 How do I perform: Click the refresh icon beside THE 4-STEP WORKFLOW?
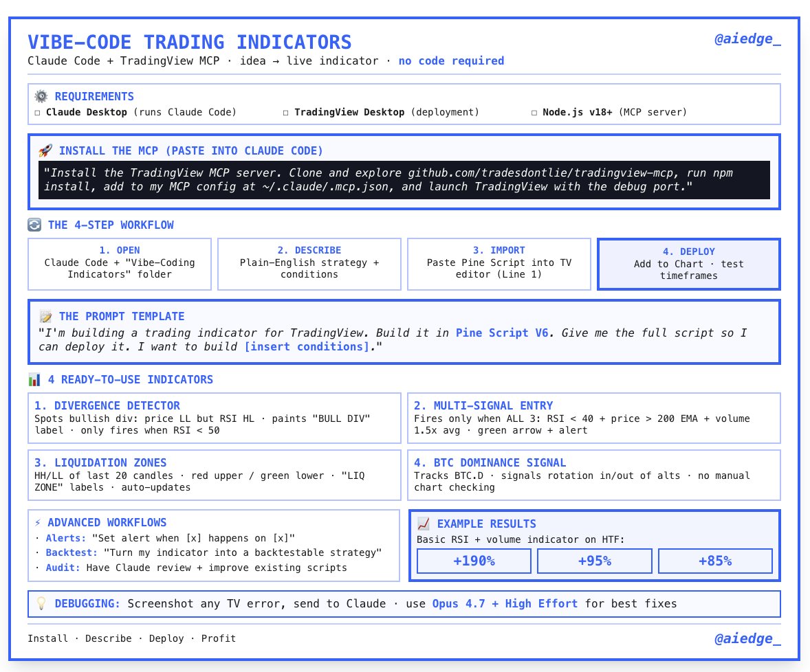pos(34,225)
